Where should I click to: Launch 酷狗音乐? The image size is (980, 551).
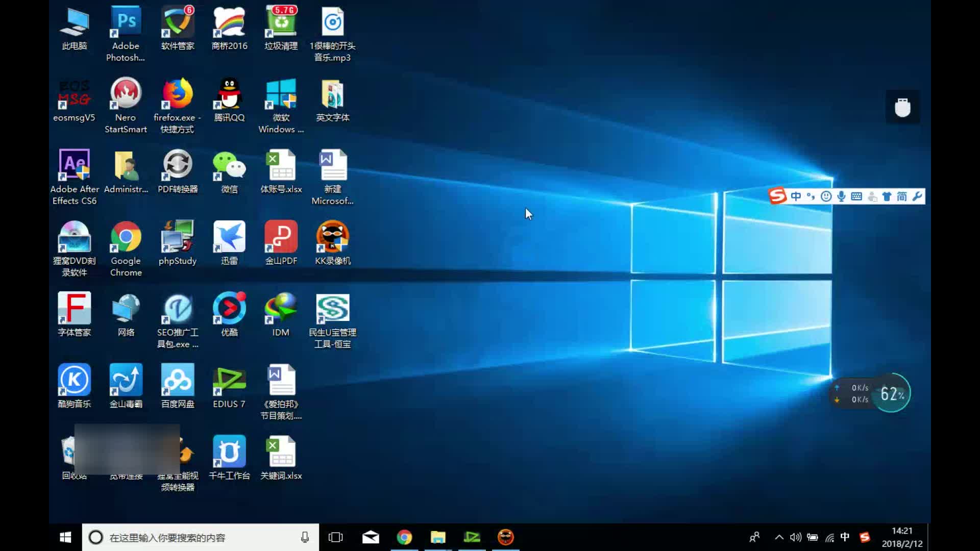coord(75,387)
